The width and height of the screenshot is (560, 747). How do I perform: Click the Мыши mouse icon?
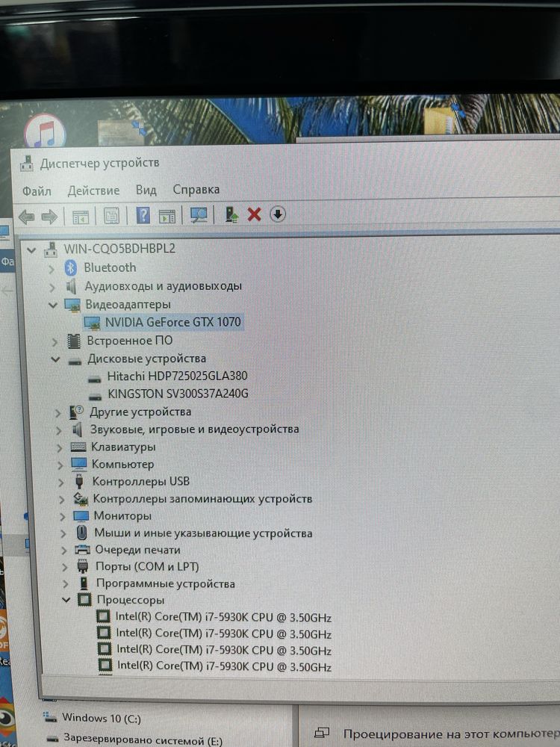(81, 533)
